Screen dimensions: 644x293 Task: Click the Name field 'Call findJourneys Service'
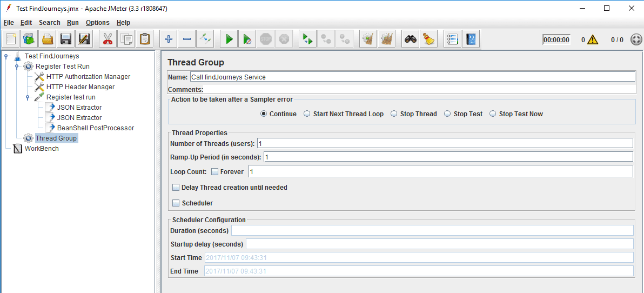tap(412, 77)
